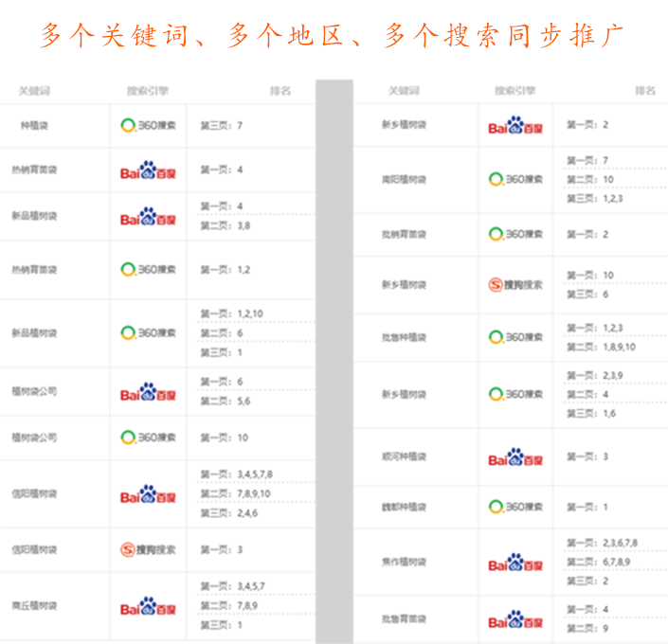Click the Baidu logo beside keyword 热销育苗袋

pyautogui.click(x=148, y=170)
